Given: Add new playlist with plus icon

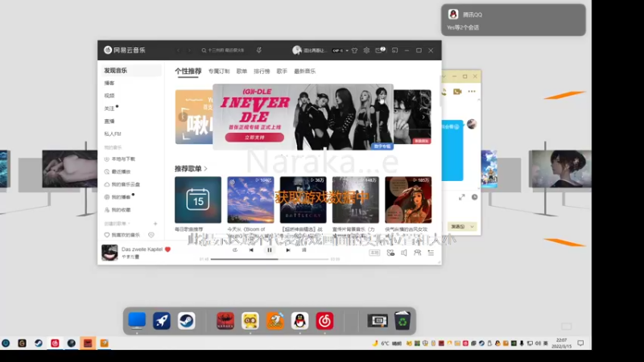Looking at the screenshot, I should pyautogui.click(x=155, y=224).
